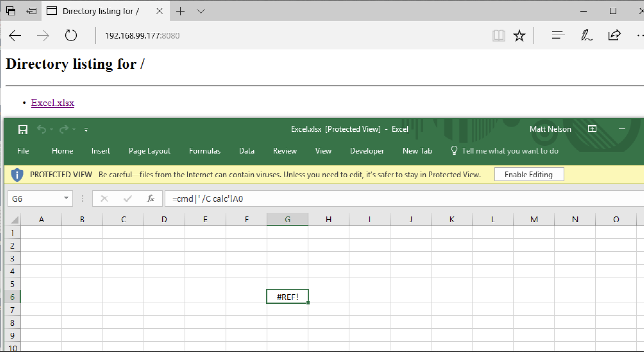The image size is (644, 352).
Task: Click the Insert Function fx icon
Action: click(x=150, y=198)
